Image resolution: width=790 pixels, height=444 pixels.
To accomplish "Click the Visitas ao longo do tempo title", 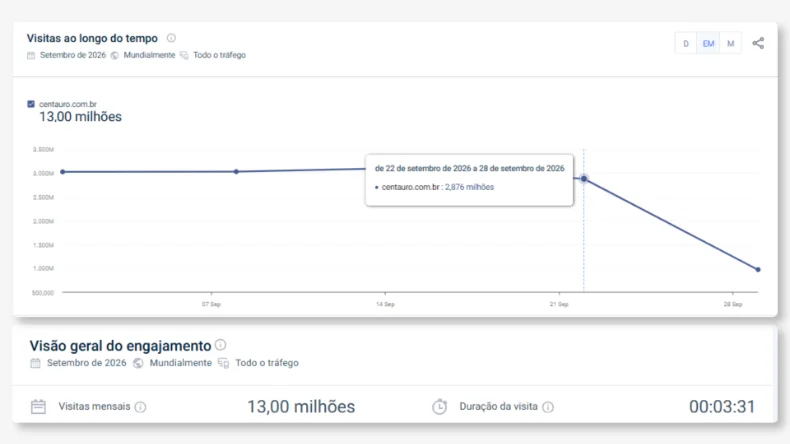I will [x=92, y=38].
